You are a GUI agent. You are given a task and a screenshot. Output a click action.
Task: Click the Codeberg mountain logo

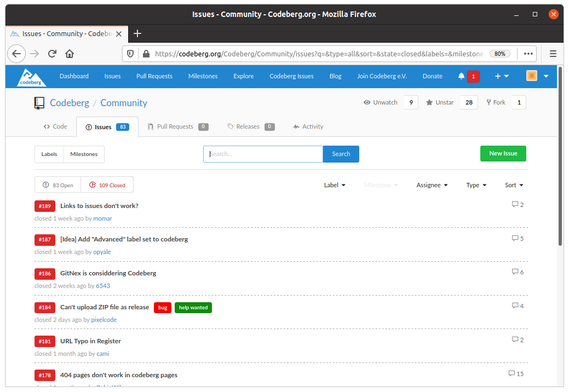click(31, 76)
